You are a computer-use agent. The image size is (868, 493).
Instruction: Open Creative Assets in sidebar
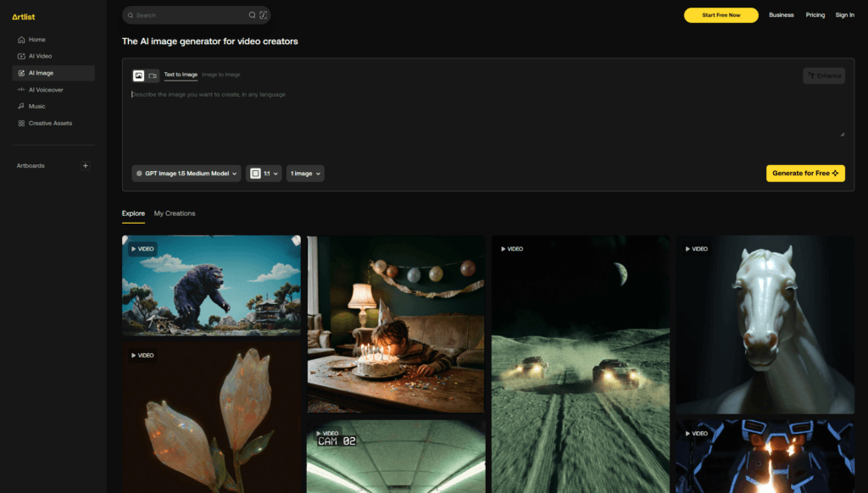[x=50, y=124]
